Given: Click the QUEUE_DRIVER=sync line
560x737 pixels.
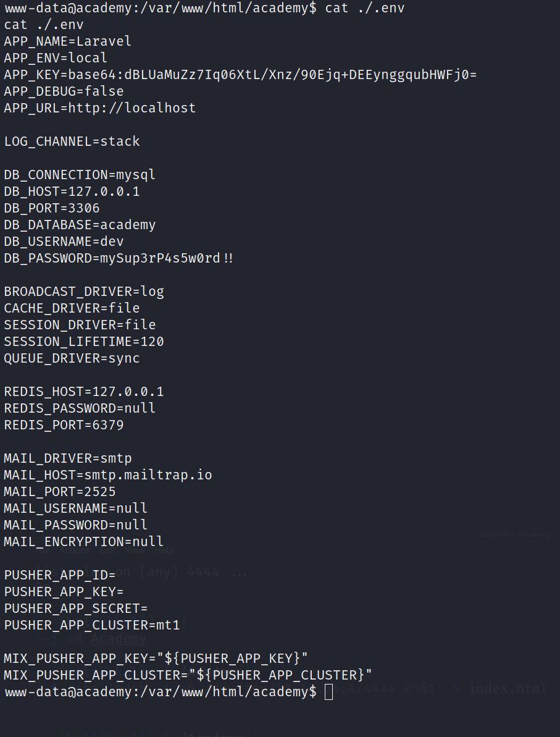Looking at the screenshot, I should [x=72, y=358].
